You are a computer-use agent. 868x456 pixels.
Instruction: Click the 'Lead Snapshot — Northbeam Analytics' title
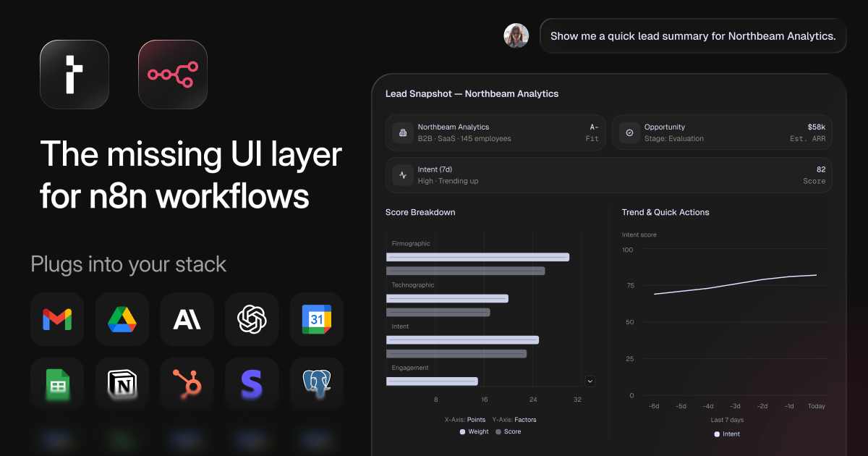pos(472,94)
